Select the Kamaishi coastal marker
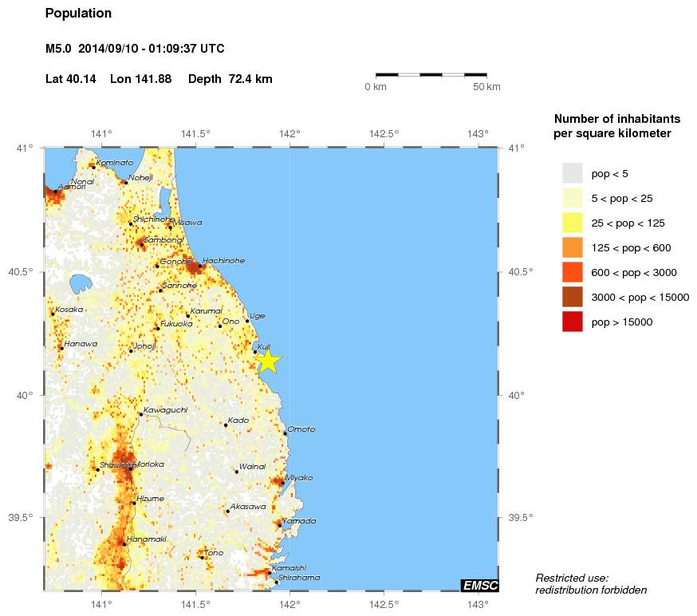The image size is (697, 616). coord(270,572)
